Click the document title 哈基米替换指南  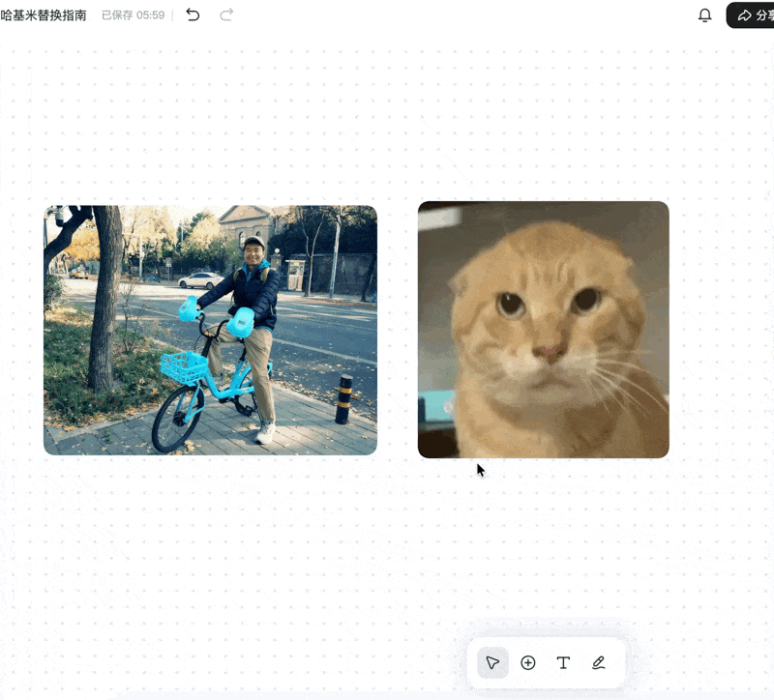(x=44, y=15)
